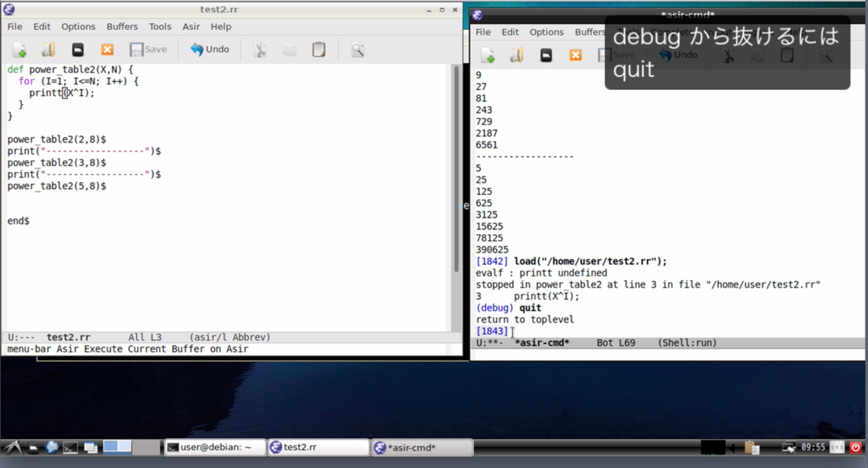Click terminal launcher icon in taskbar
868x468 pixels.
(x=70, y=448)
